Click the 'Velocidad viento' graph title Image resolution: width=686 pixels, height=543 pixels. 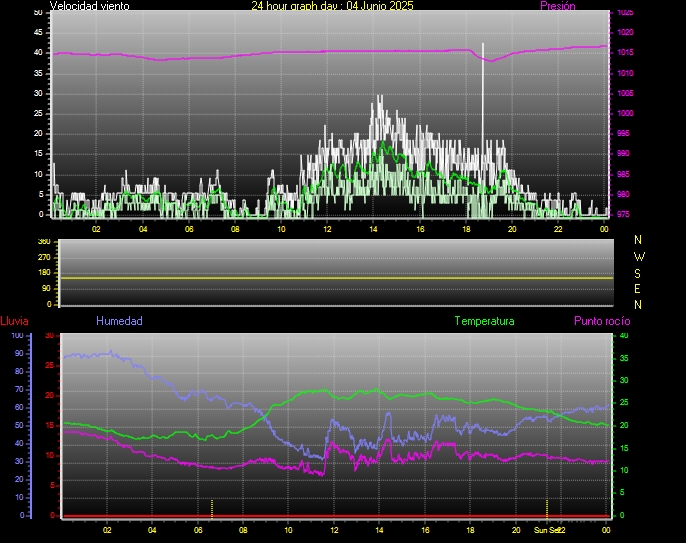click(89, 6)
